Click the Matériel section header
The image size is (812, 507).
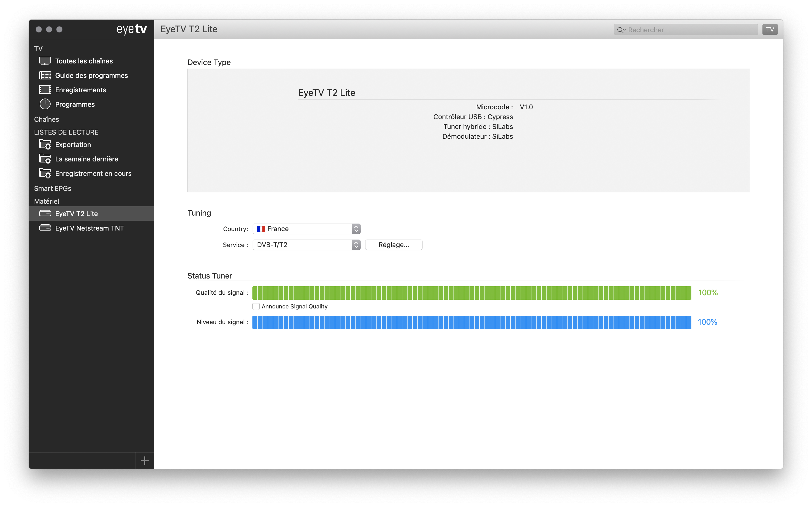[46, 201]
